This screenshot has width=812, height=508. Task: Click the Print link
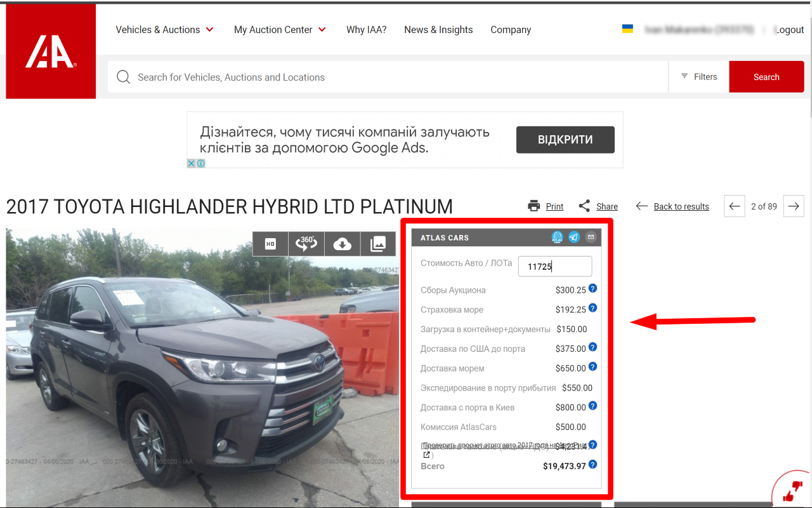click(554, 206)
